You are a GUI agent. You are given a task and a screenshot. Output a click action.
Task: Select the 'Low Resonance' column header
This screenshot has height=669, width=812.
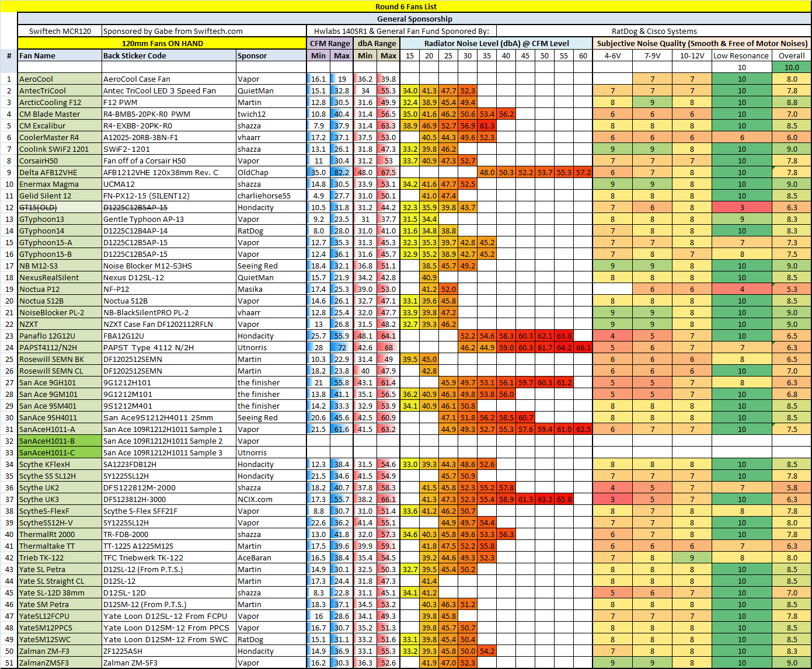741,55
